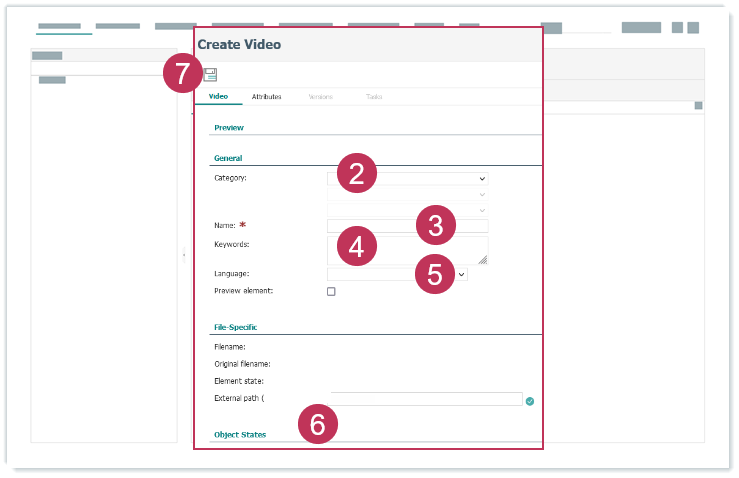This screenshot has height=478, width=739.
Task: Click the collapse handle on left panel border
Action: pyautogui.click(x=184, y=256)
